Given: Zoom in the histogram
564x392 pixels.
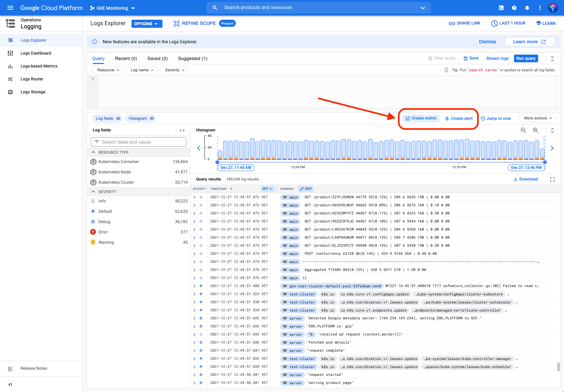Looking at the screenshot, I should tap(536, 130).
